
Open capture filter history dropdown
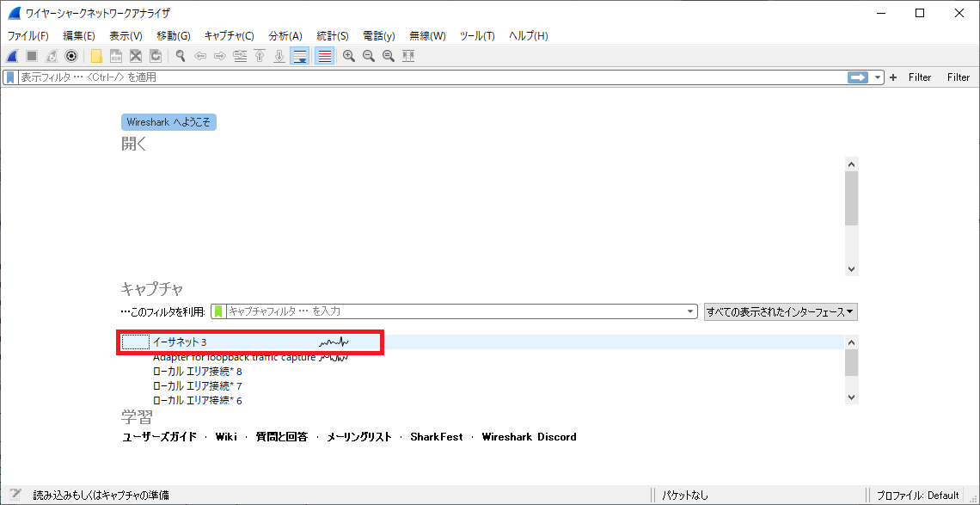coord(690,311)
